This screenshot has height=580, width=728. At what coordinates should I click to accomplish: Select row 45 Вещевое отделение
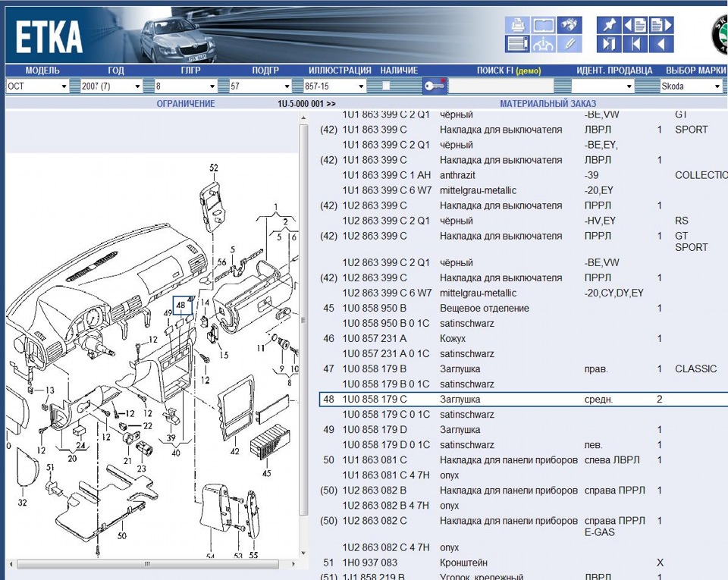(523, 308)
